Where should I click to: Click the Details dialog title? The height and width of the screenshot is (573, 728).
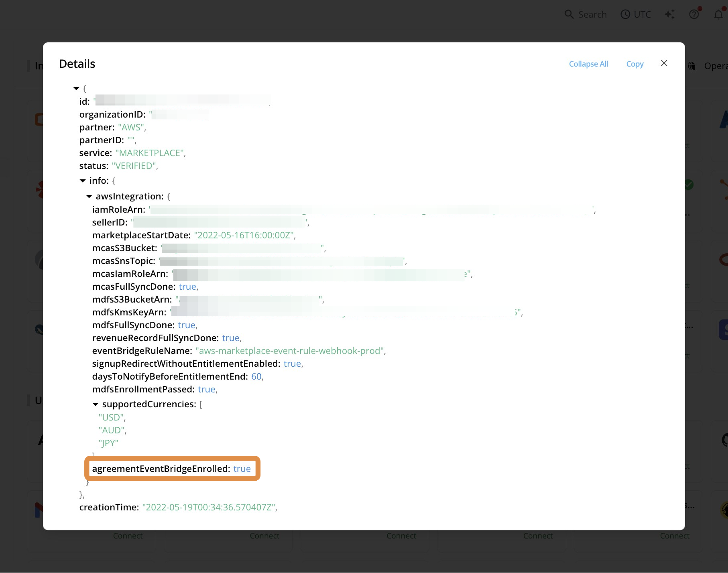(x=77, y=64)
